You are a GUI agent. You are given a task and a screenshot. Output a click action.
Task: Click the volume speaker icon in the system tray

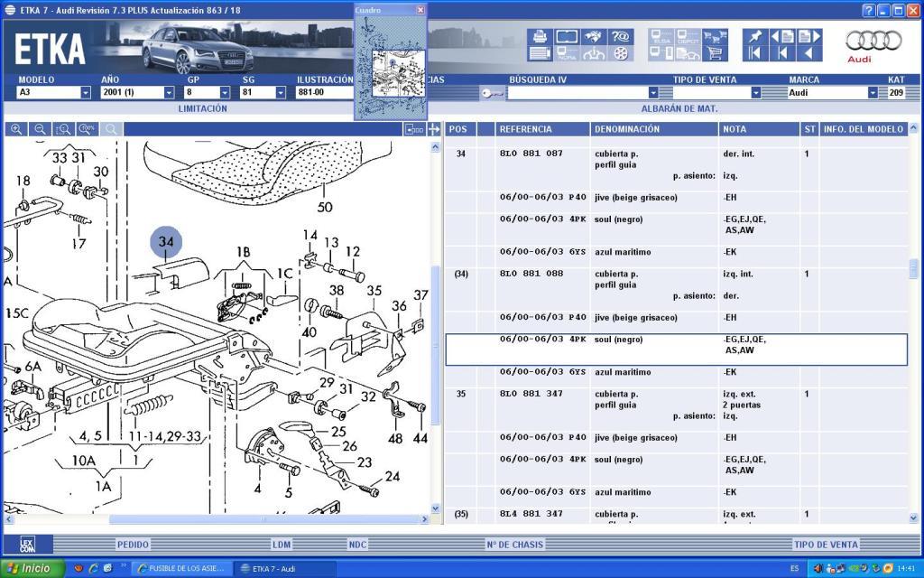click(x=818, y=569)
